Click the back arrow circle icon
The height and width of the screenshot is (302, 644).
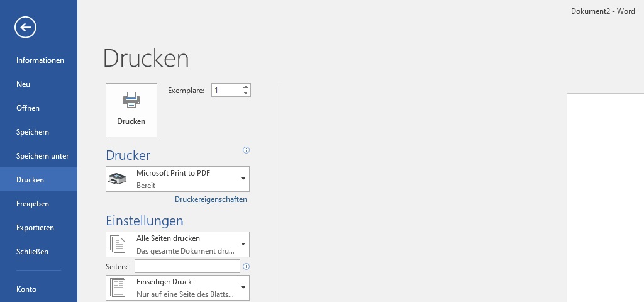point(26,26)
